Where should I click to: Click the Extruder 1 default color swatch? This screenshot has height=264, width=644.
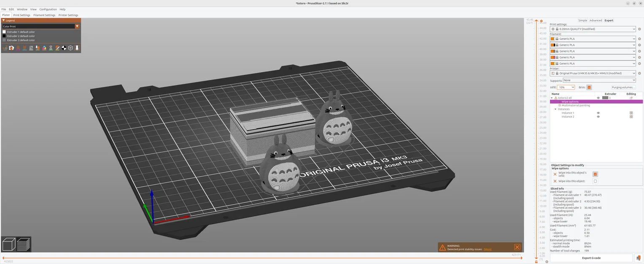coord(4,32)
